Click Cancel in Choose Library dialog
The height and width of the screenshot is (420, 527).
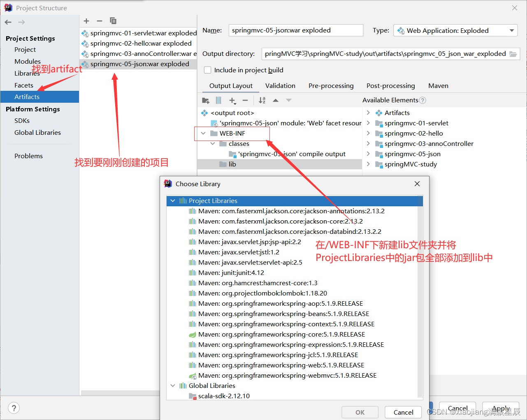point(403,412)
